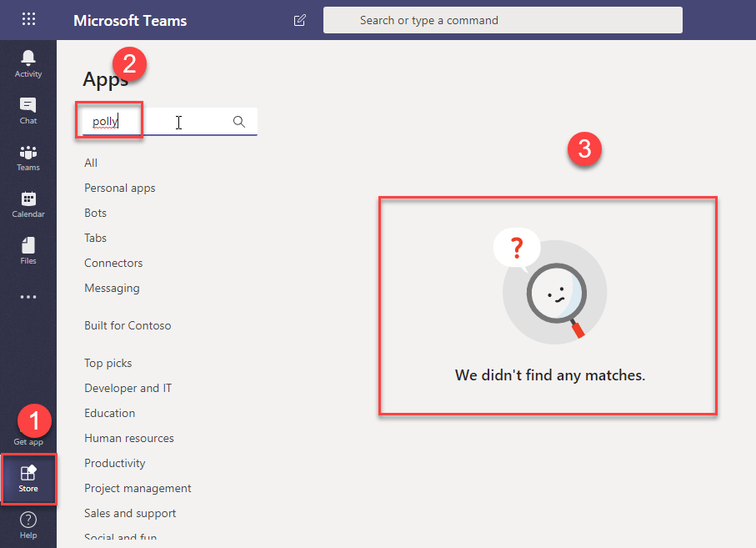The height and width of the screenshot is (548, 756).
Task: Open Files from the sidebar
Action: pyautogui.click(x=28, y=250)
